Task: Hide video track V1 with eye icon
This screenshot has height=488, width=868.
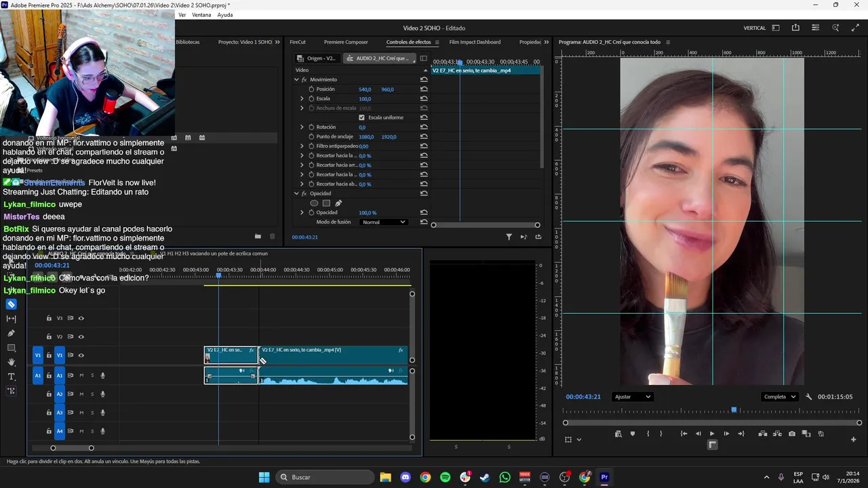Action: [x=81, y=355]
